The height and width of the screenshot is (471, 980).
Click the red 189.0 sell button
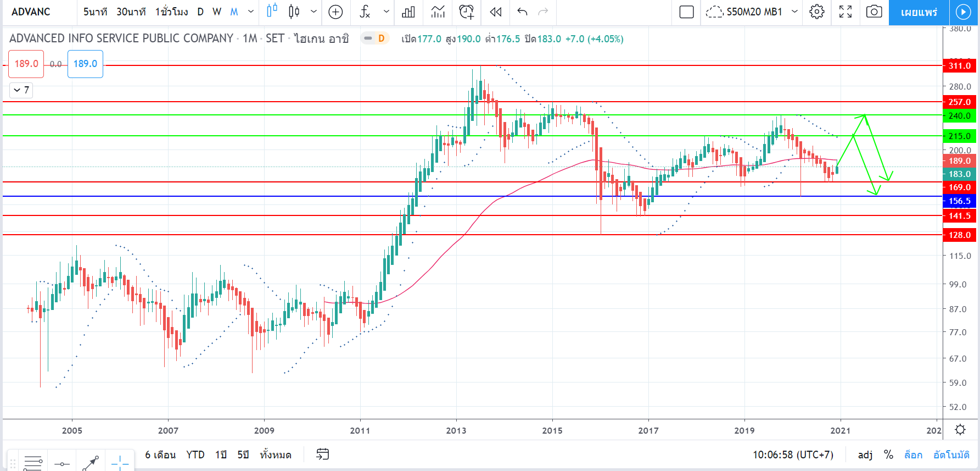point(26,64)
